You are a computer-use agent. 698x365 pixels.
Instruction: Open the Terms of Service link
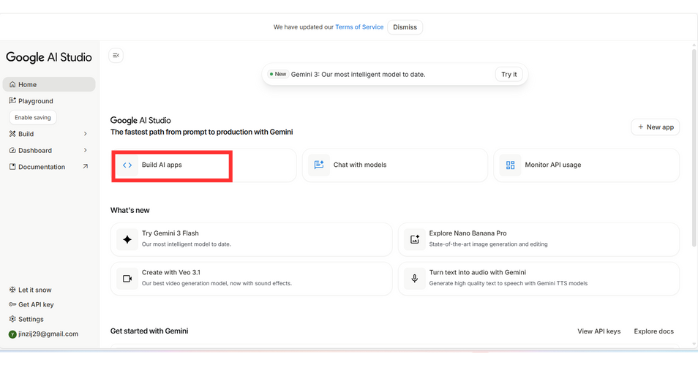tap(359, 27)
